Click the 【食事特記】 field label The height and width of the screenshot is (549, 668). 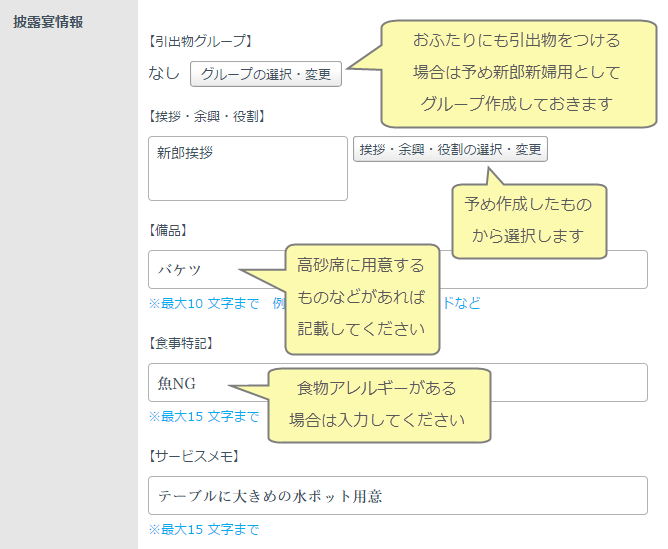[x=180, y=343]
